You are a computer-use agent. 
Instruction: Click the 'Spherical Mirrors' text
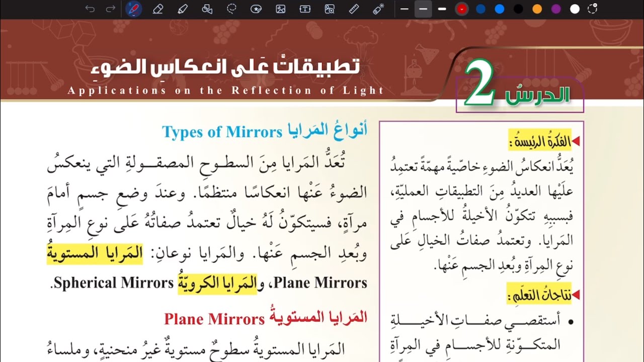(x=114, y=283)
